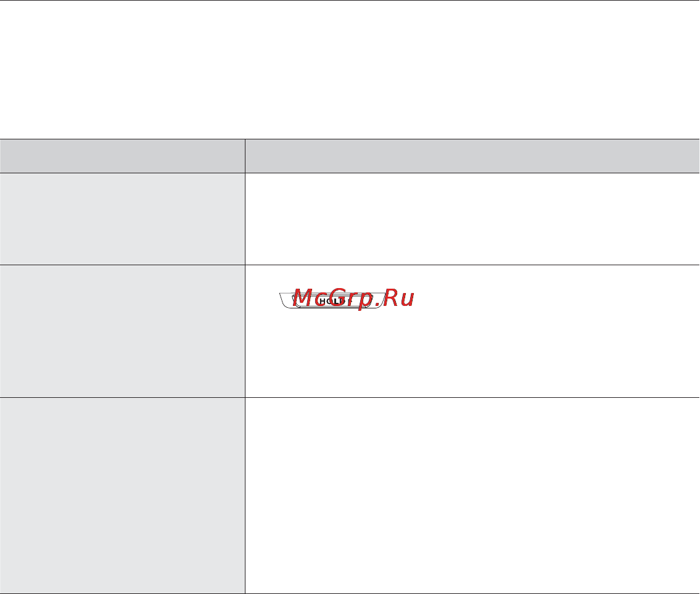Click the slanted edge of the HOLD slider housing
The height and width of the screenshot is (594, 700).
coord(284,300)
